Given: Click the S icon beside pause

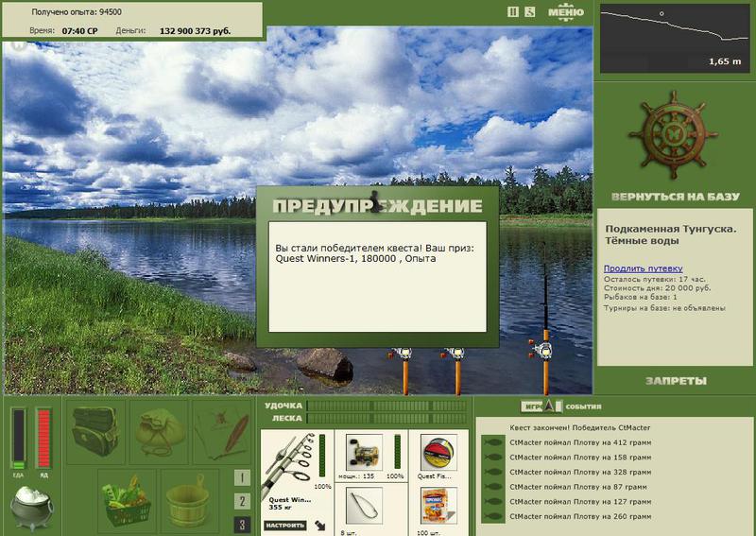Looking at the screenshot, I should [x=529, y=11].
